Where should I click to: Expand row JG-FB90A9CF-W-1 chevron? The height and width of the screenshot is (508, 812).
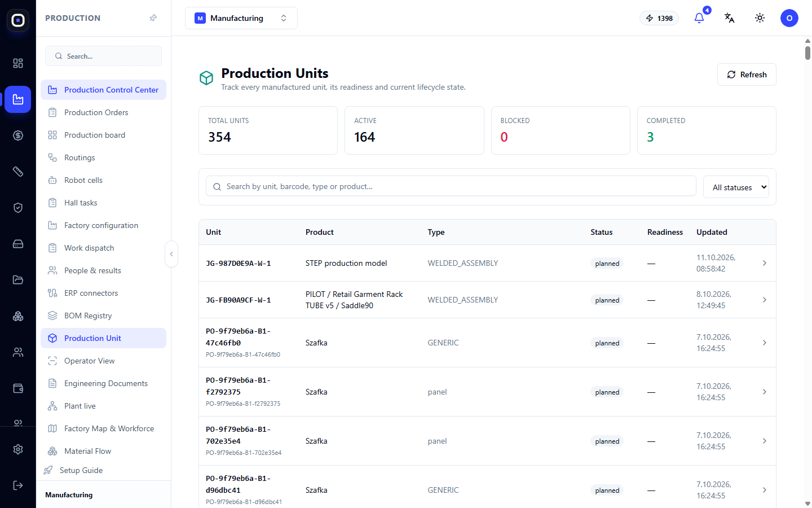(x=765, y=300)
